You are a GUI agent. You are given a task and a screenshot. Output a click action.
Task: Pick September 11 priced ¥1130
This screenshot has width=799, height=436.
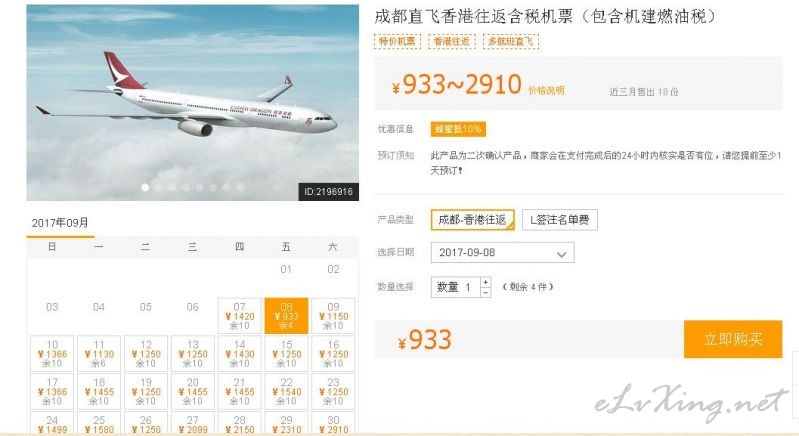pos(99,353)
